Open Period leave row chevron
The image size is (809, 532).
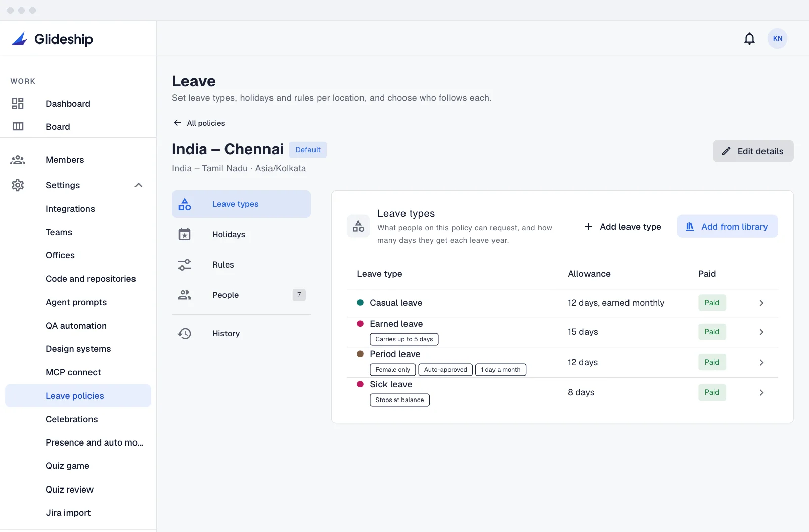(x=761, y=362)
